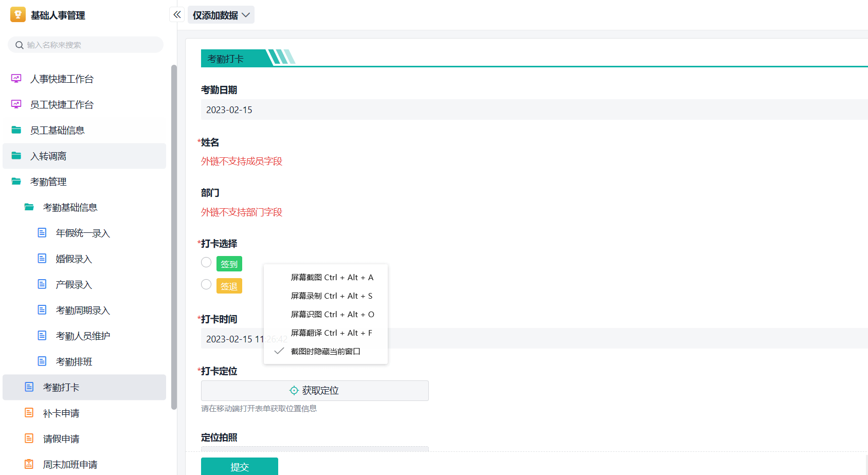The height and width of the screenshot is (475, 868).
Task: Open 补卡申请 form
Action: 84,413
